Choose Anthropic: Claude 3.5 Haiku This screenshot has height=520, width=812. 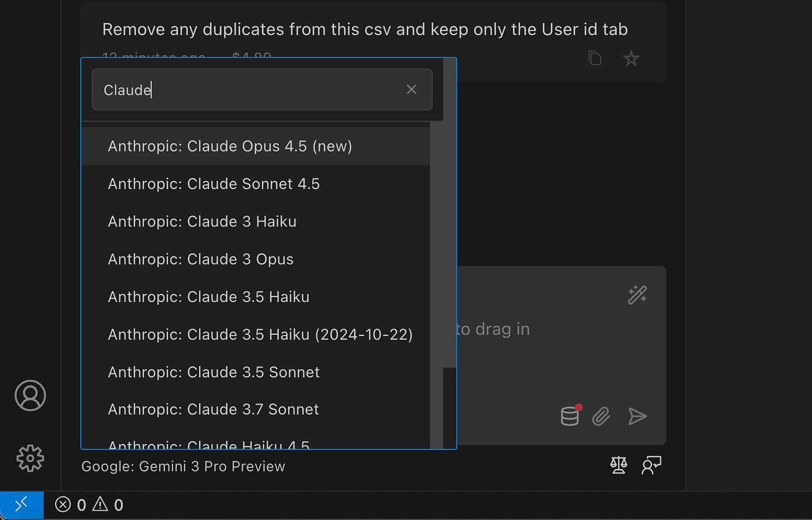[x=255, y=297]
